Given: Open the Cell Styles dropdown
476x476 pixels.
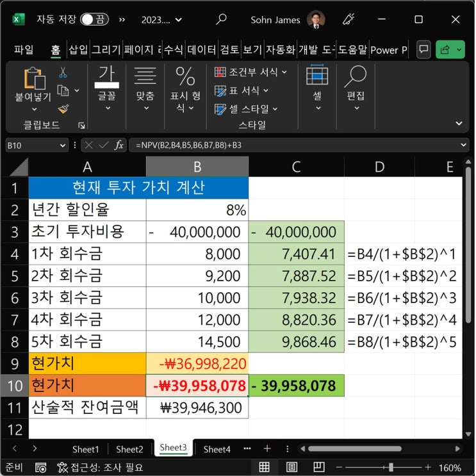Looking at the screenshot, I should point(251,109).
